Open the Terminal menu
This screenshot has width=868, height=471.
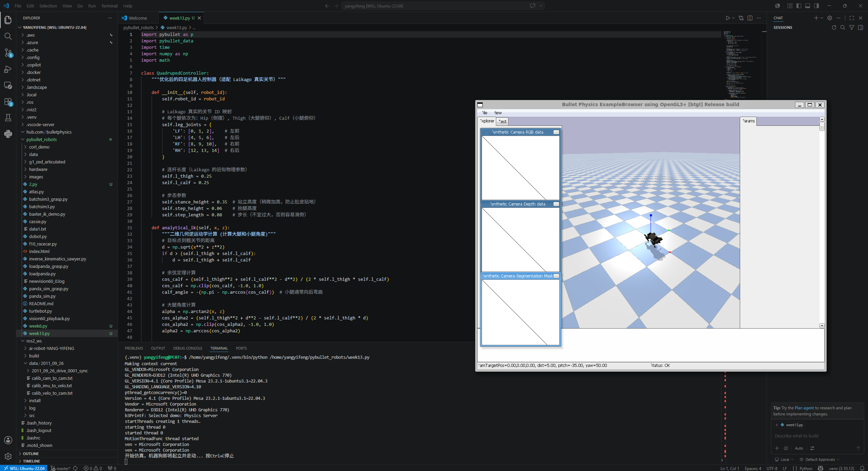109,6
